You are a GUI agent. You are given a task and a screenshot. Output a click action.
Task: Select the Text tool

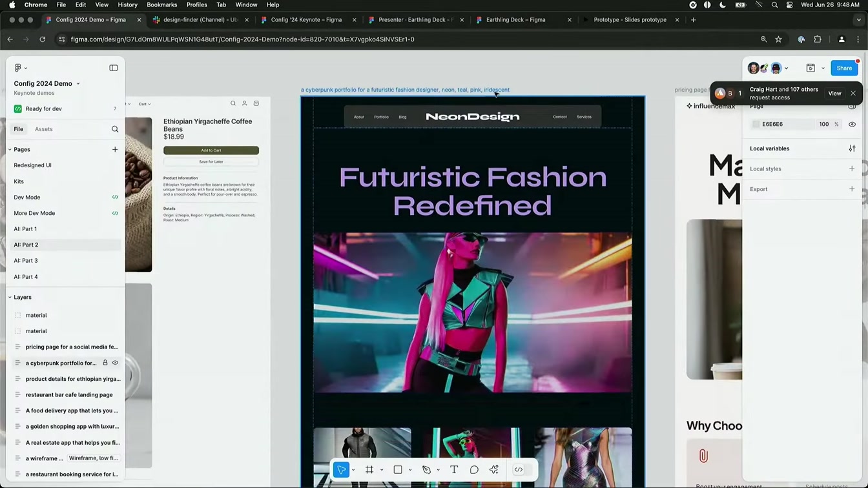(x=454, y=470)
